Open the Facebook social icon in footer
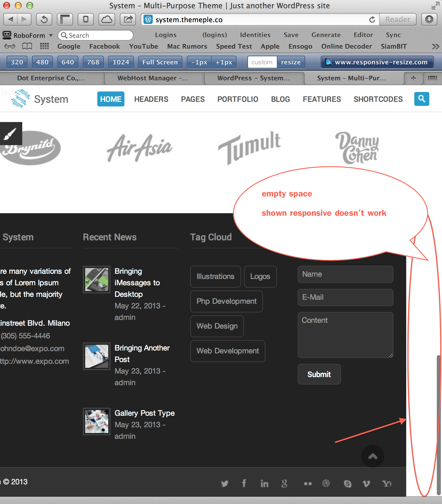Image resolution: width=442 pixels, height=504 pixels. pos(244,483)
